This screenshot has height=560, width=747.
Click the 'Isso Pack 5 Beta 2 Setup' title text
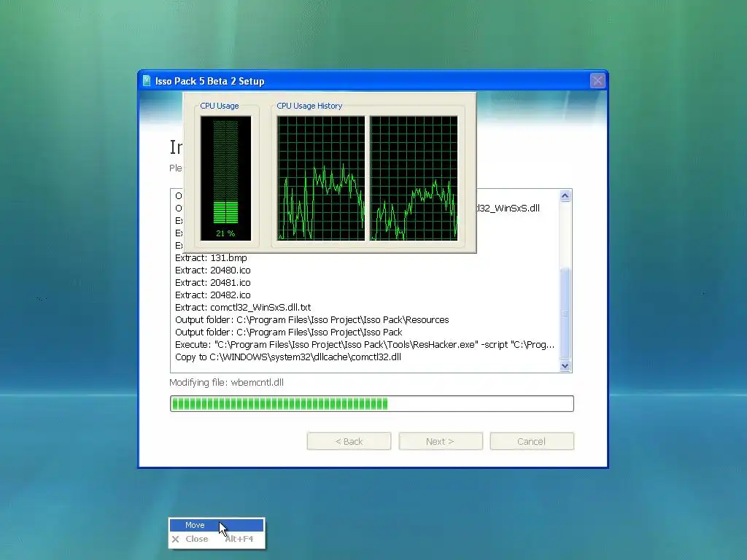pos(209,81)
